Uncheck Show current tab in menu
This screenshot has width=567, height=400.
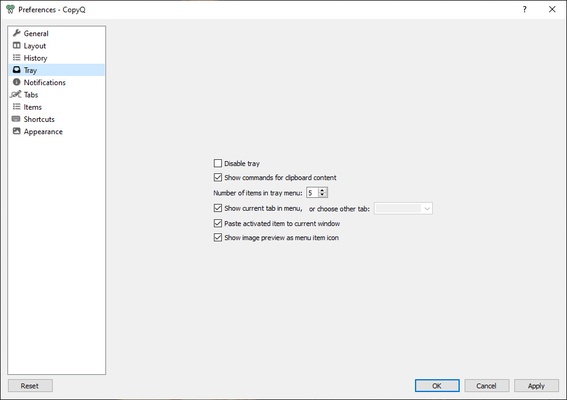218,208
